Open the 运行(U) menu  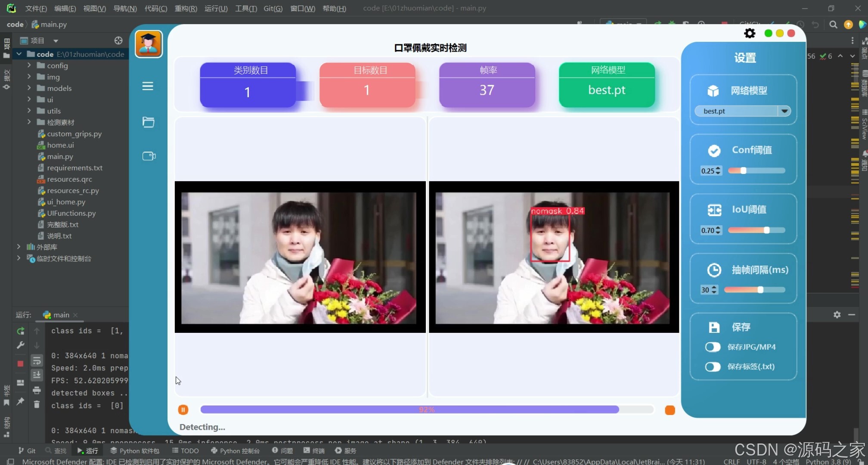coord(216,8)
